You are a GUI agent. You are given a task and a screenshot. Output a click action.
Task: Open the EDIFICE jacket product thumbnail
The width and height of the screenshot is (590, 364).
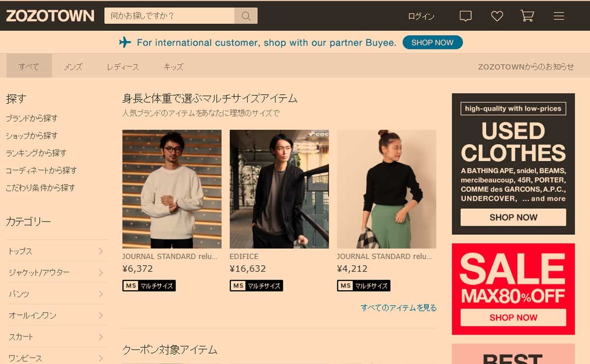pyautogui.click(x=279, y=189)
